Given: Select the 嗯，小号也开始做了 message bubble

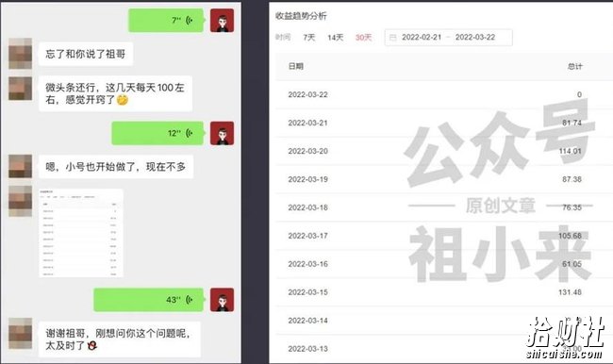Looking at the screenshot, I should click(116, 167).
